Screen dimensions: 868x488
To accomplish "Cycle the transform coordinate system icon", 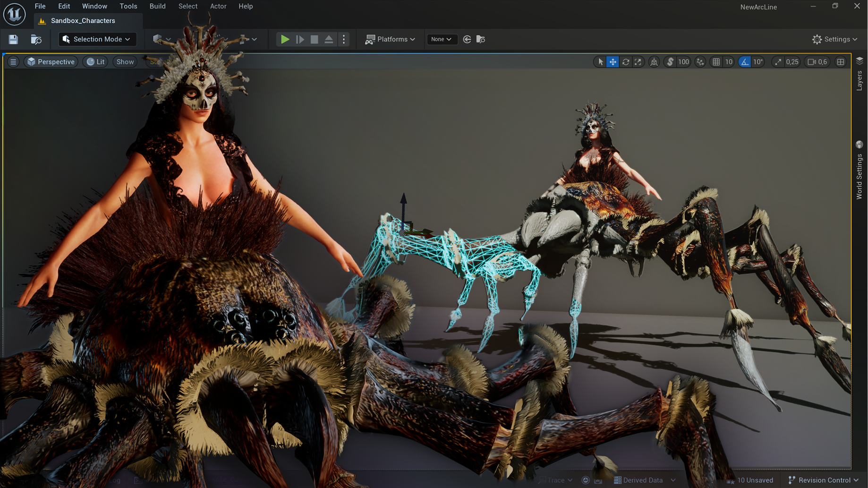I will point(654,62).
